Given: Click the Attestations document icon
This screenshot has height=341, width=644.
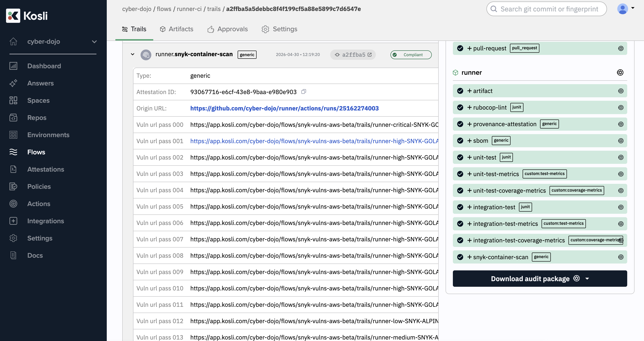Looking at the screenshot, I should pyautogui.click(x=13, y=169).
